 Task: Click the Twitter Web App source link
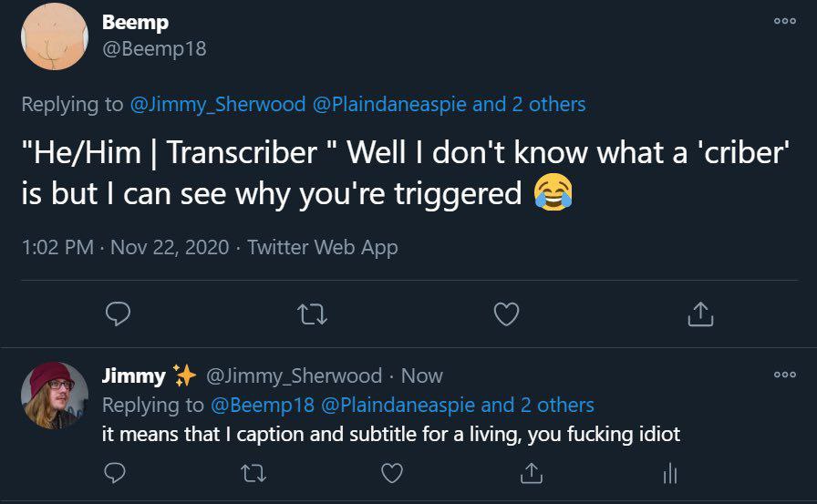click(323, 247)
